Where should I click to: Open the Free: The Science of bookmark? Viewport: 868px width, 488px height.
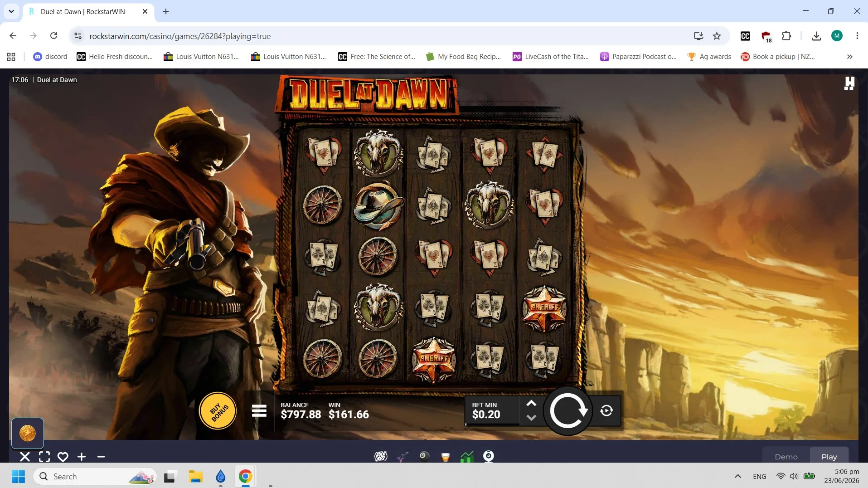pos(377,57)
